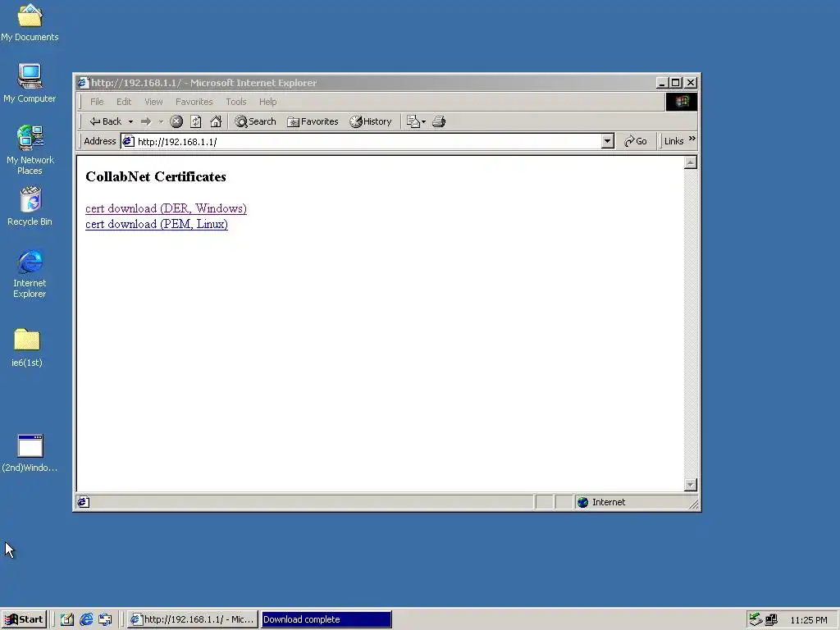The image size is (840, 630).
Task: Click the Forward arrow button
Action: 146,121
